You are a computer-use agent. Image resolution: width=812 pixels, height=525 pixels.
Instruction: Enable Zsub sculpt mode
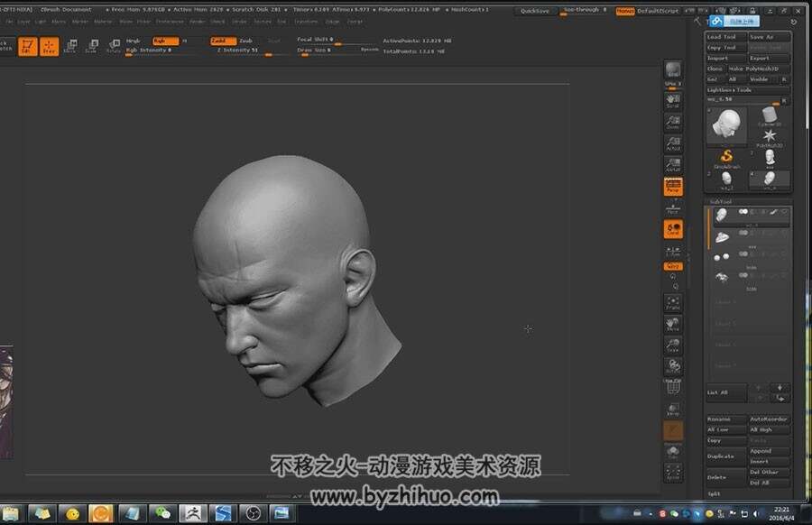[246, 41]
